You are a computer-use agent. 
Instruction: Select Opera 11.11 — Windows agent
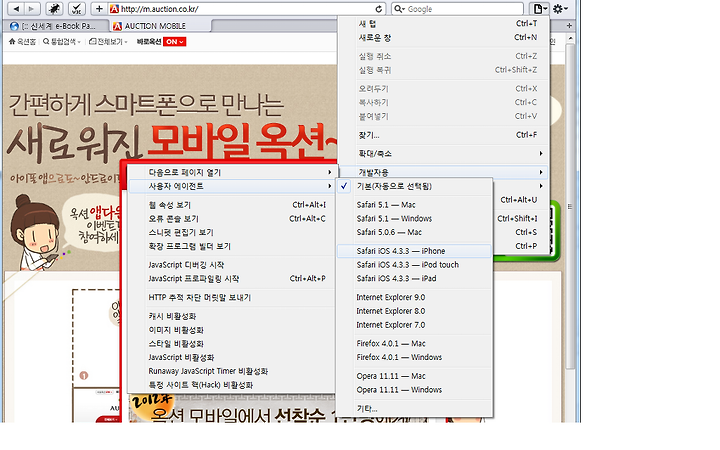[415, 390]
